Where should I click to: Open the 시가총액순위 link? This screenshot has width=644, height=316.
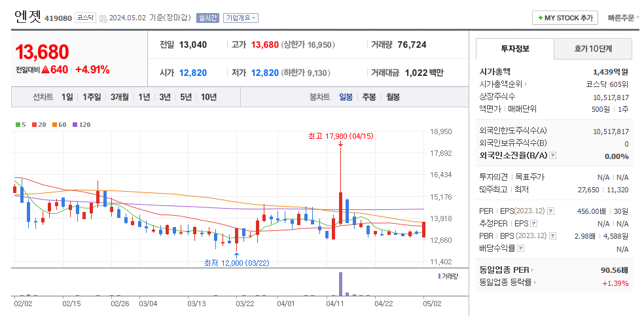501,84
